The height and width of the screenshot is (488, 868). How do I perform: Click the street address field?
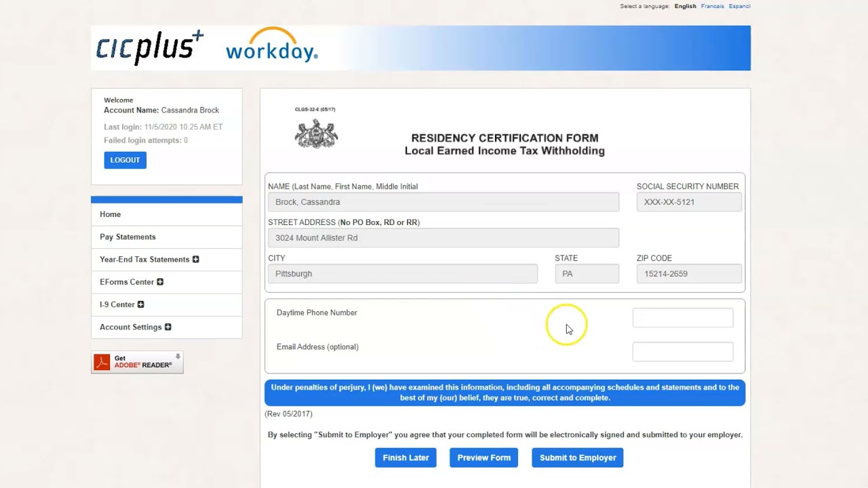[x=443, y=238]
